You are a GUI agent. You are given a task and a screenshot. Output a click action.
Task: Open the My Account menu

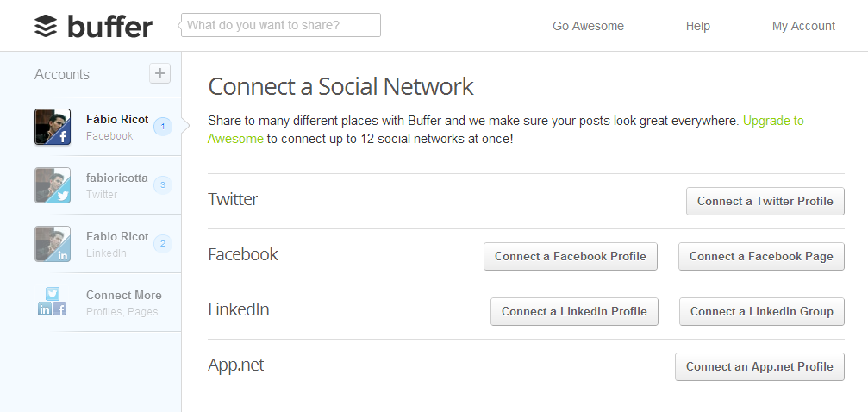tap(803, 26)
